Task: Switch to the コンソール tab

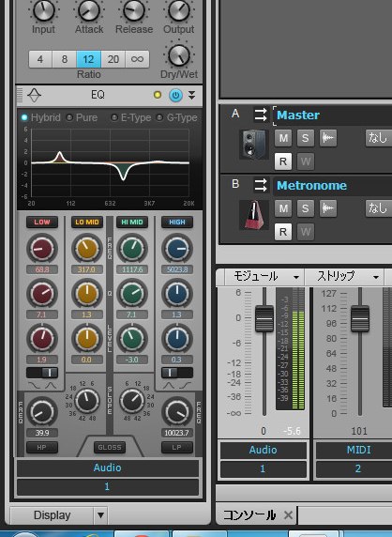Action: coord(249,515)
